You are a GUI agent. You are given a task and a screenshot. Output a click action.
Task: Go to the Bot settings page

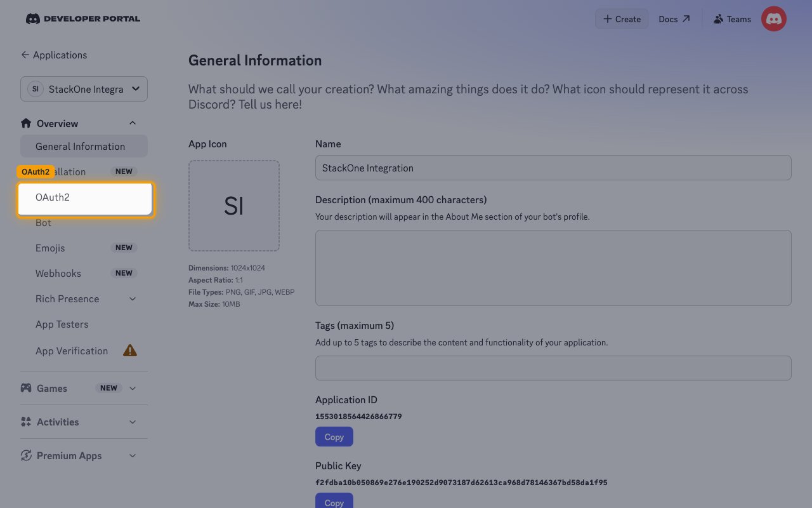pyautogui.click(x=84, y=223)
